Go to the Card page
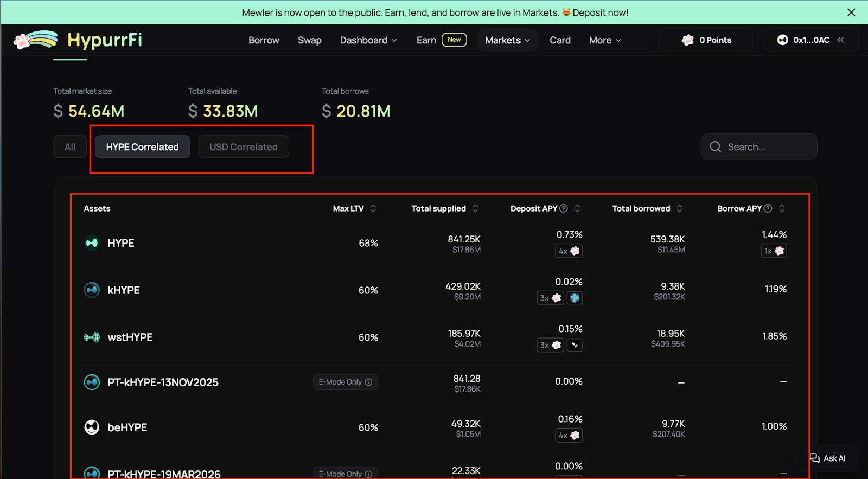 point(560,40)
